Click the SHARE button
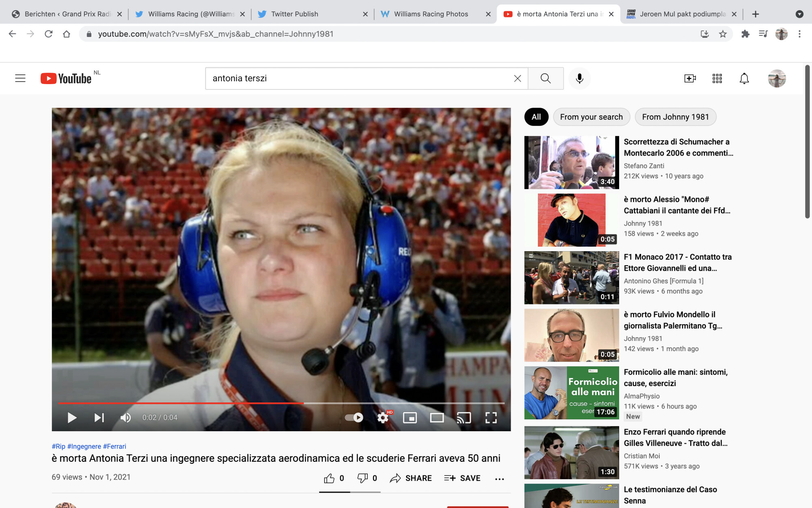 tap(411, 478)
